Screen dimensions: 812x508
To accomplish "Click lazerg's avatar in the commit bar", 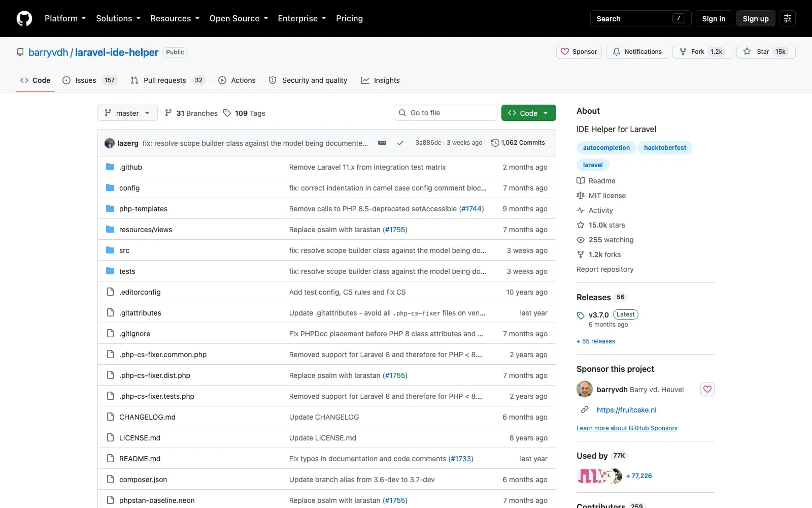I will tap(110, 143).
